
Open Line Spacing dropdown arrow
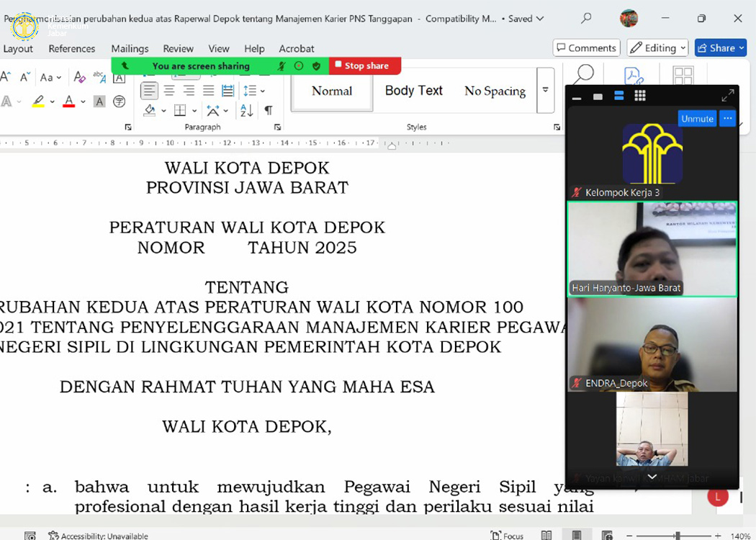263,91
